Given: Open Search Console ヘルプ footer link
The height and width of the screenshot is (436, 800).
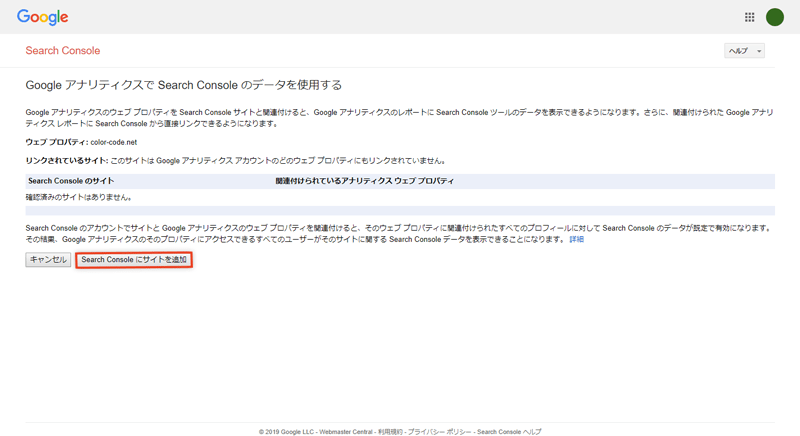Looking at the screenshot, I should (509, 432).
